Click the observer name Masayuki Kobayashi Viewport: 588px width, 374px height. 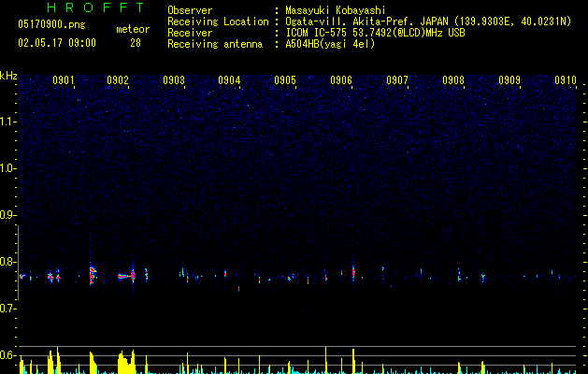click(336, 10)
